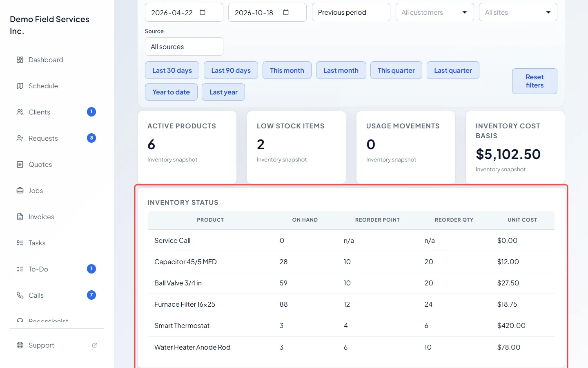Choose the Last month preset
Screen dimensions: 588x368
(341, 70)
